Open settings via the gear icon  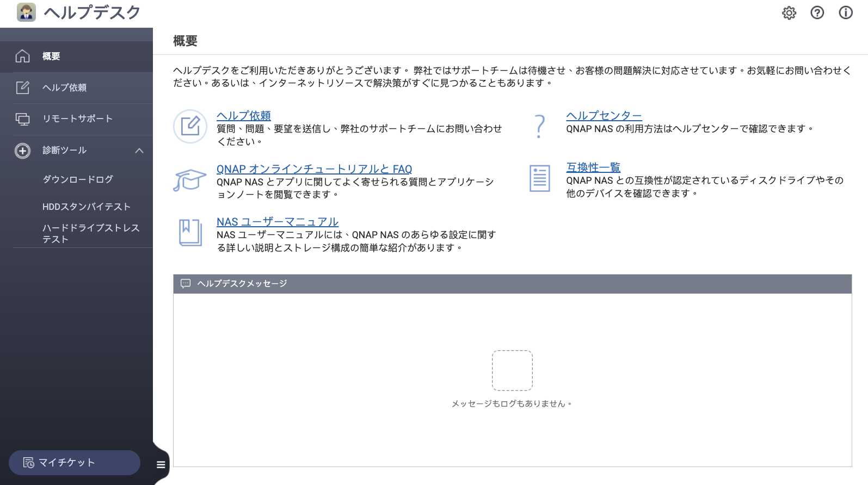click(789, 13)
